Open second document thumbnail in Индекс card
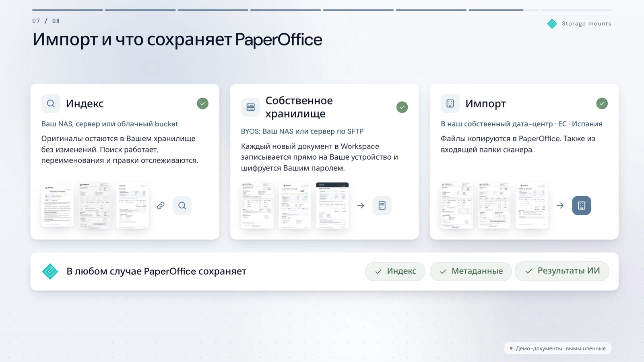 (x=95, y=206)
